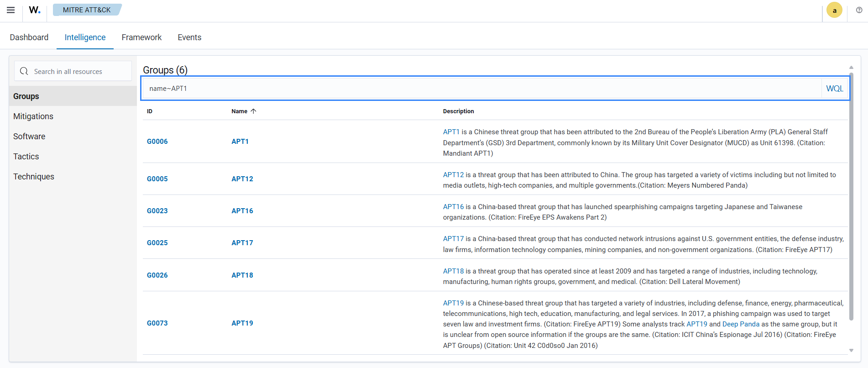
Task: Click the MITRE ATT&CK breadcrumb badge
Action: [x=87, y=10]
